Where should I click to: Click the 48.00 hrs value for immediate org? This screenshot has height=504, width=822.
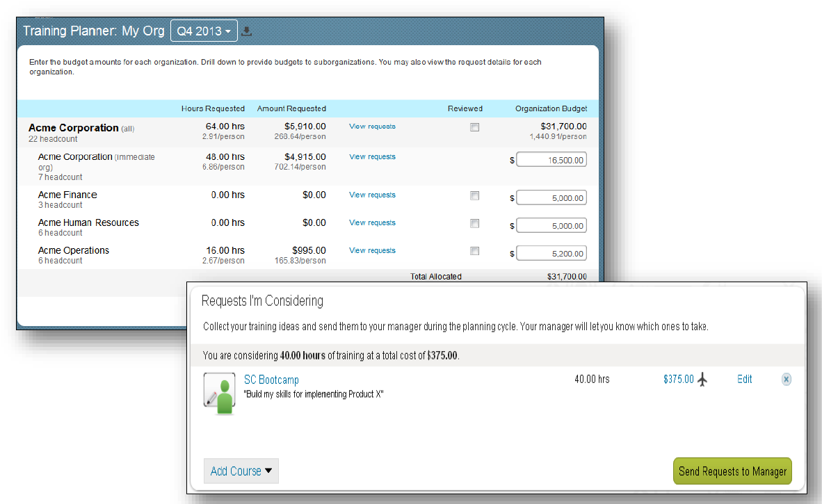225,156
